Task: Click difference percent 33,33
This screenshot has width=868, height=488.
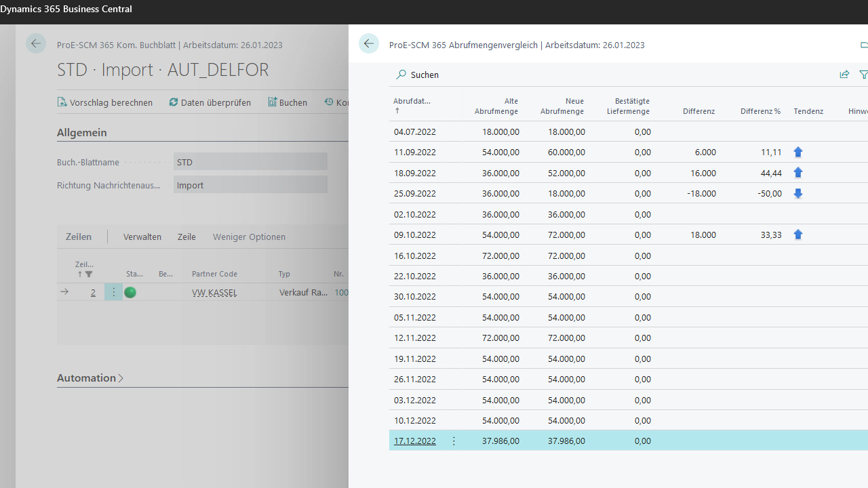Action: coord(771,235)
